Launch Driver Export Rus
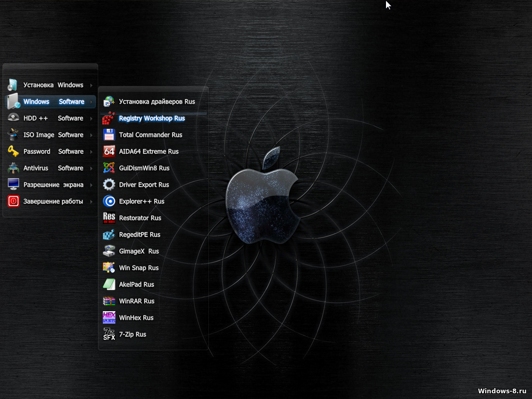 (x=153, y=184)
